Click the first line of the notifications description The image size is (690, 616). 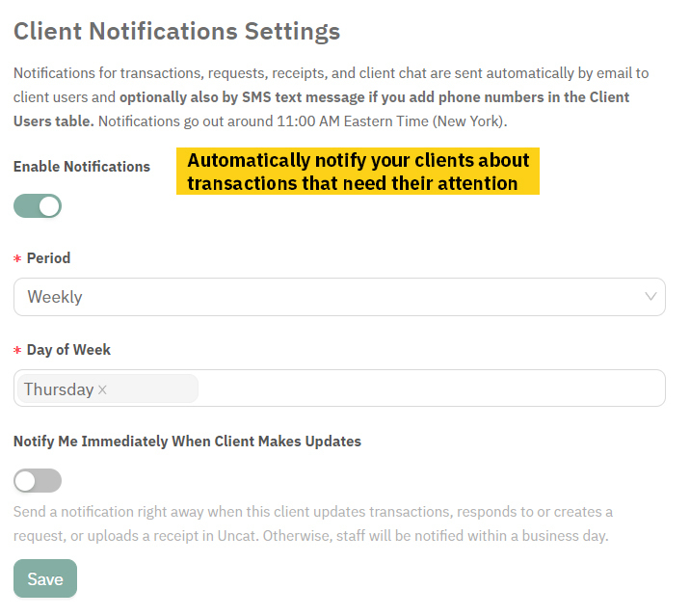[x=331, y=73]
